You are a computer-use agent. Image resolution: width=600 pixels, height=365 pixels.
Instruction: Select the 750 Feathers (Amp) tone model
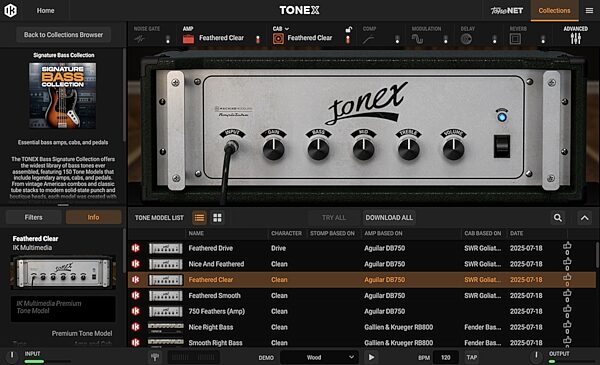(x=362, y=311)
